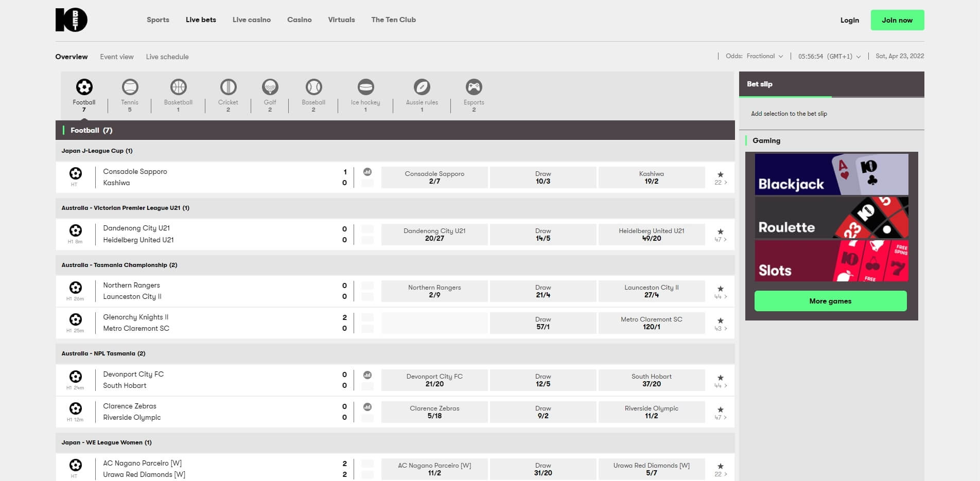Click the Ice hockey sport icon
This screenshot has width=980, height=481.
click(x=365, y=87)
